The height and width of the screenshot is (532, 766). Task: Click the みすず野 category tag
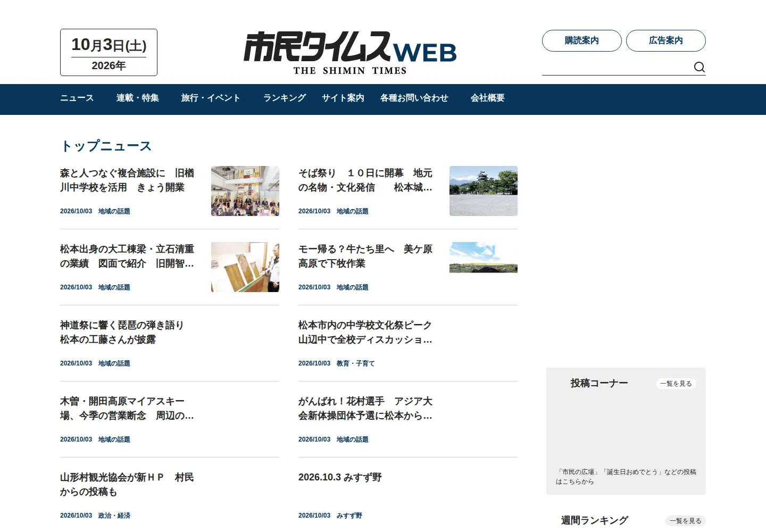[x=349, y=516]
